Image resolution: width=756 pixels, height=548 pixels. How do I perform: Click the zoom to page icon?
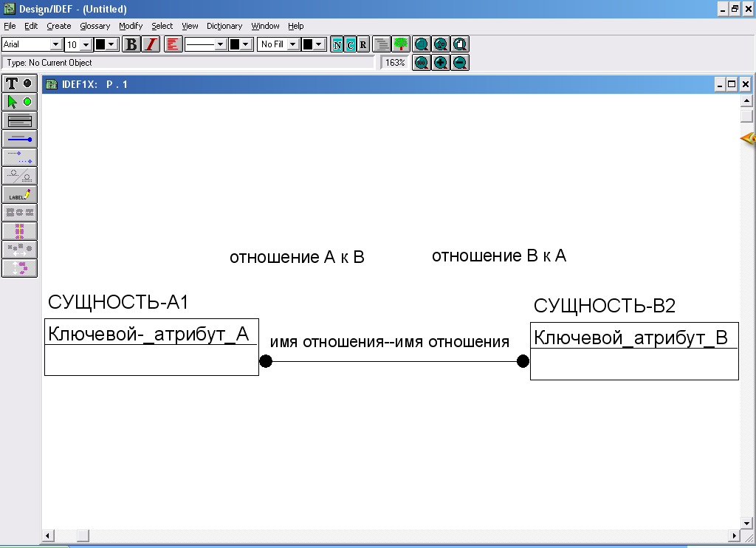(460, 44)
